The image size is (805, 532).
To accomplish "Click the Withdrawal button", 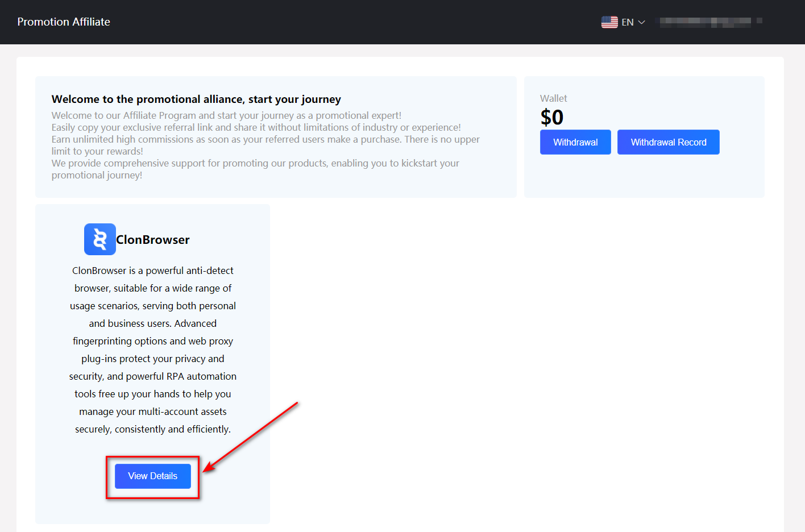I will tap(575, 142).
